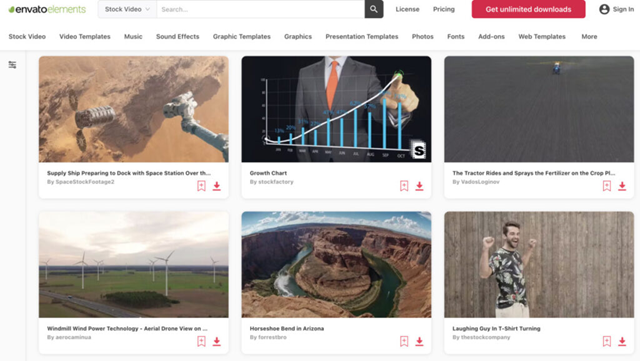Open the filters sidebar icon

click(x=12, y=65)
